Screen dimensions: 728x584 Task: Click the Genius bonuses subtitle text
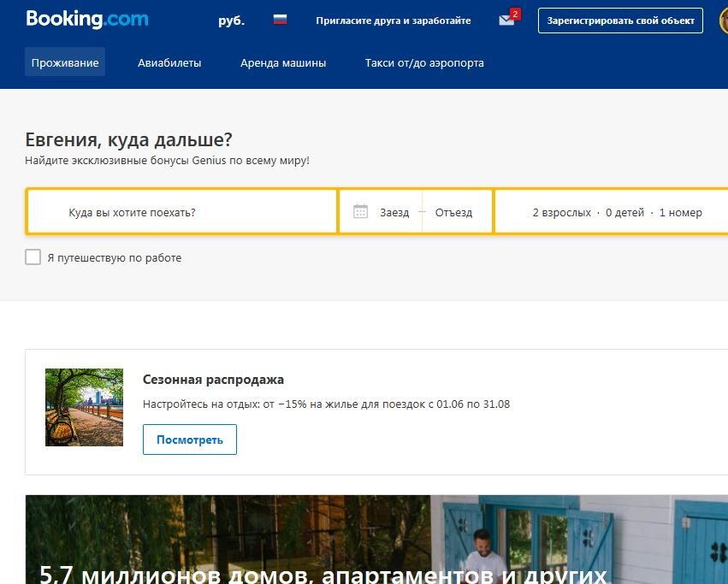pos(167,161)
